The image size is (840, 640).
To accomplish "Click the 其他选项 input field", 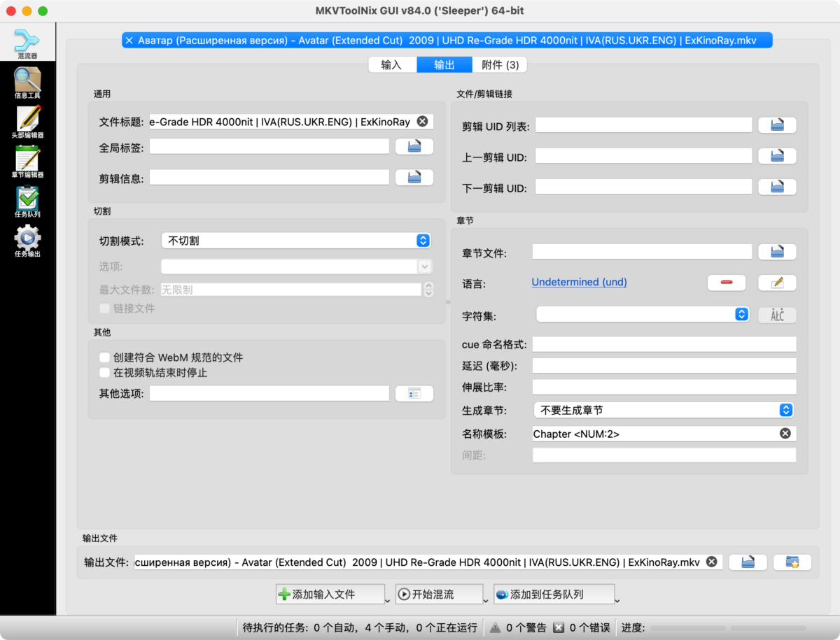I will pyautogui.click(x=269, y=394).
